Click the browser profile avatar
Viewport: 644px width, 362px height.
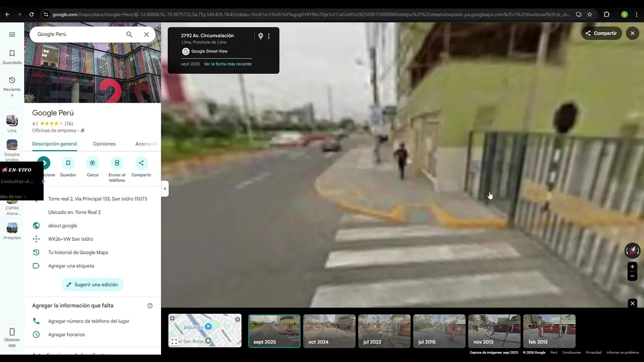pos(624,15)
